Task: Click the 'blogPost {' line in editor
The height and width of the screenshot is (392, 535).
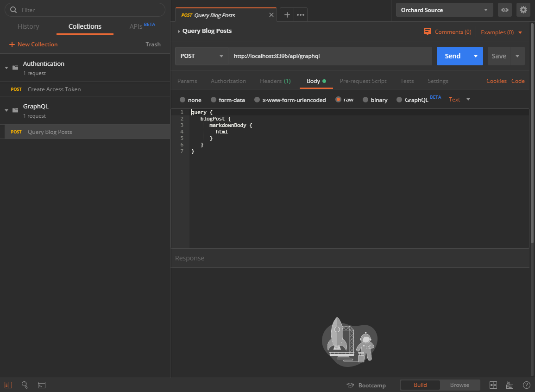Action: pos(215,119)
